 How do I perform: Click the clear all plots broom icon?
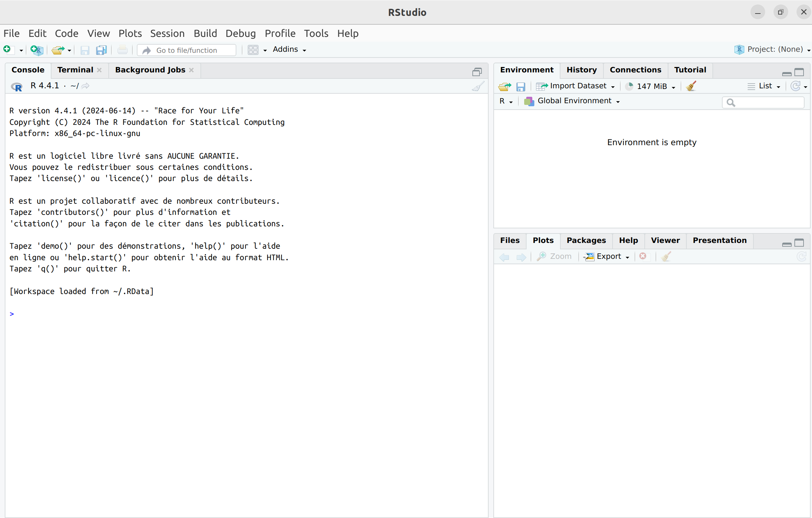pyautogui.click(x=666, y=256)
